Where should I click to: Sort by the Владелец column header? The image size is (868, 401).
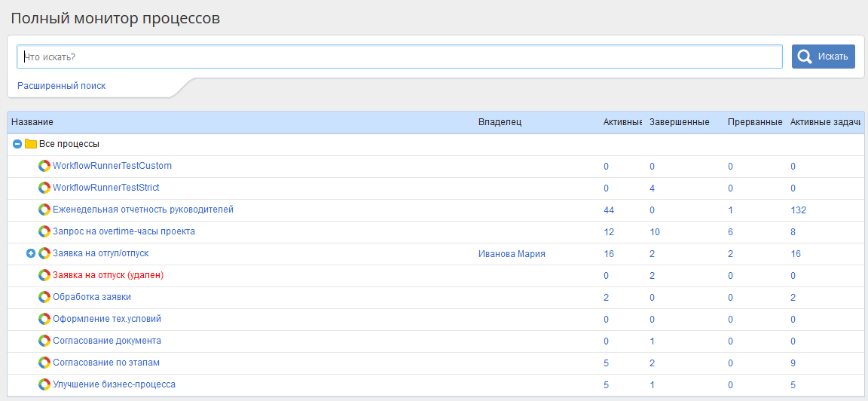[500, 122]
